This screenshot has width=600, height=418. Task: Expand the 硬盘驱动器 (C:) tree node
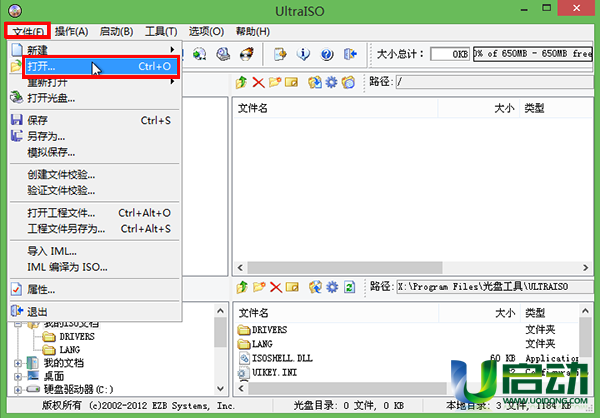tap(18, 390)
